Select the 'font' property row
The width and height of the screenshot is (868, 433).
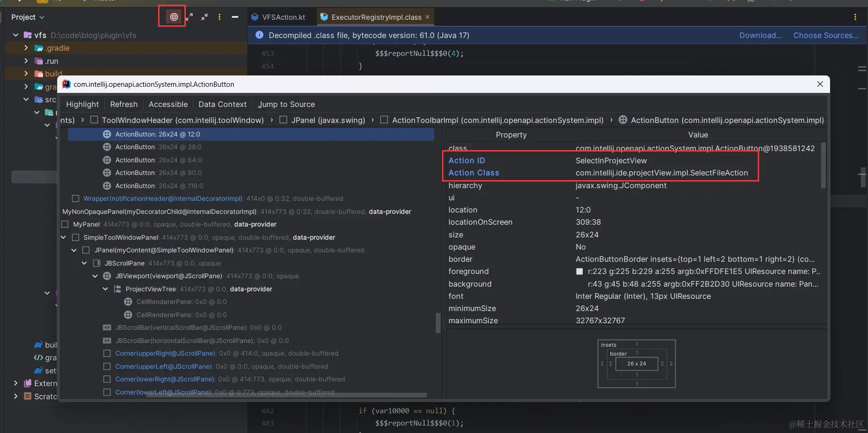tap(633, 296)
